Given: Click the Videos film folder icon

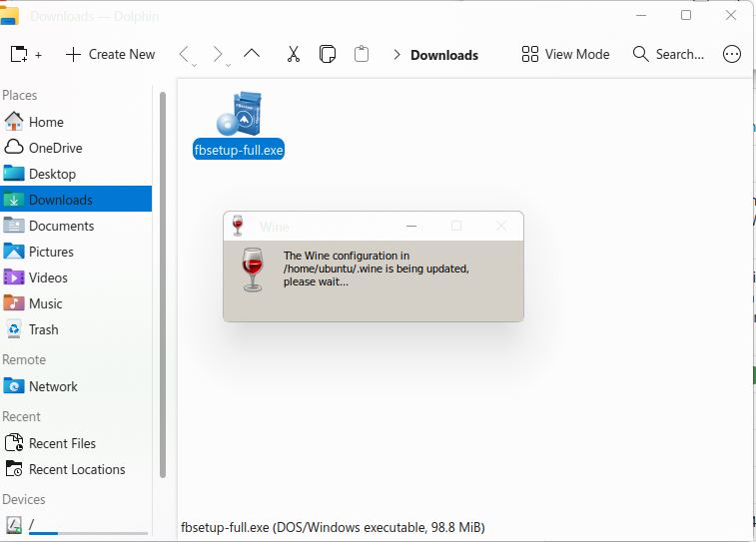Looking at the screenshot, I should coord(14,277).
